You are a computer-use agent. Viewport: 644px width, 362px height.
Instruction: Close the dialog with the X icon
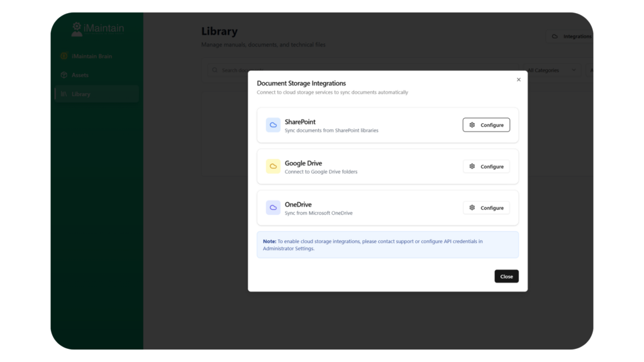[x=518, y=80]
